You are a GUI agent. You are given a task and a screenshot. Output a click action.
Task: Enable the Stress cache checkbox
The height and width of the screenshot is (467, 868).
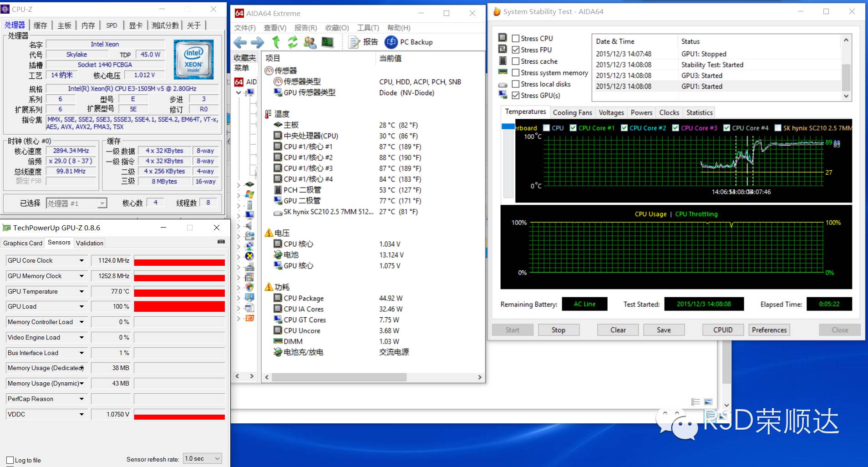(x=516, y=61)
